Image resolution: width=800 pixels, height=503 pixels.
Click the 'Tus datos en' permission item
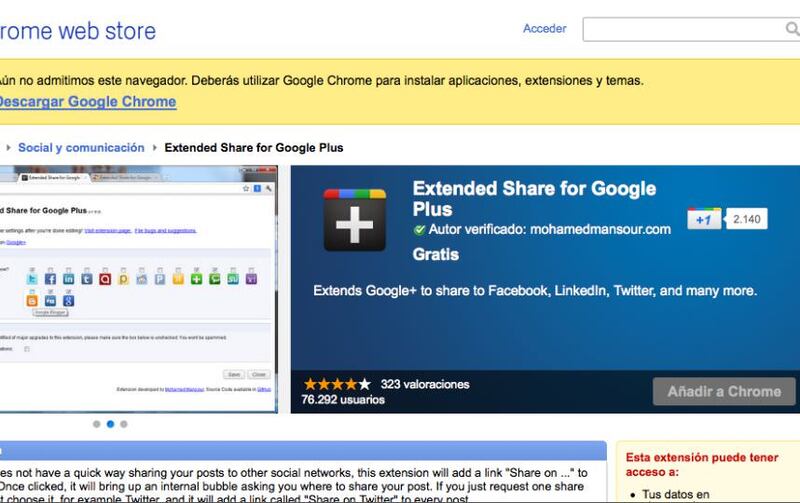point(676,494)
